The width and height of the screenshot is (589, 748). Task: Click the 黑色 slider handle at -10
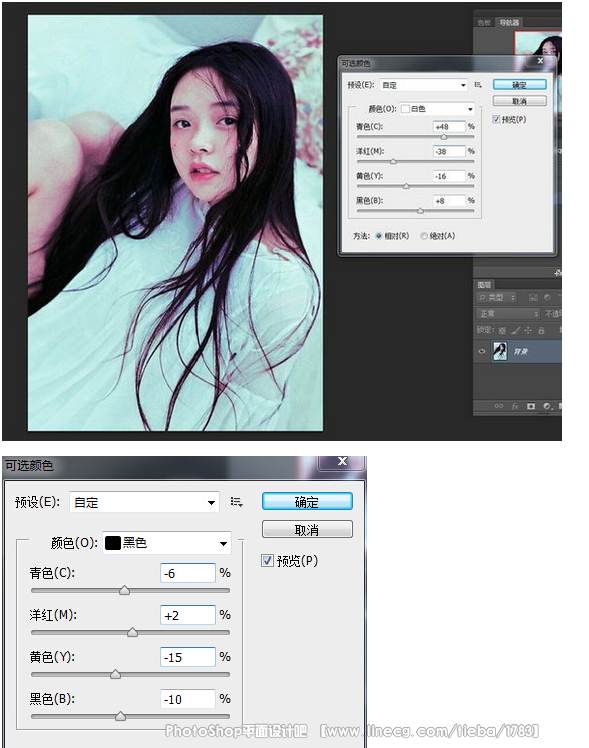pyautogui.click(x=121, y=717)
